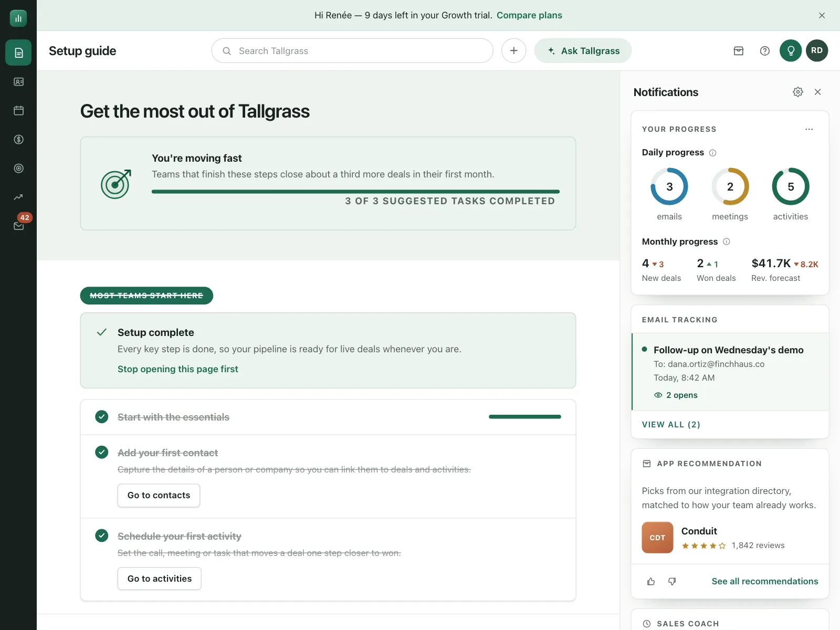Viewport: 840px width, 630px height.
Task: Open See all recommendations link
Action: [765, 581]
